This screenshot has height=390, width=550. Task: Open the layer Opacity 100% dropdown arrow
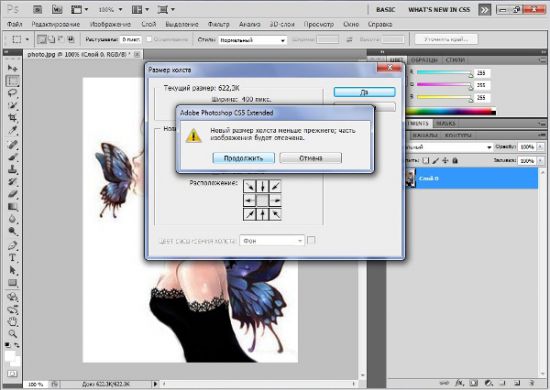(541, 147)
